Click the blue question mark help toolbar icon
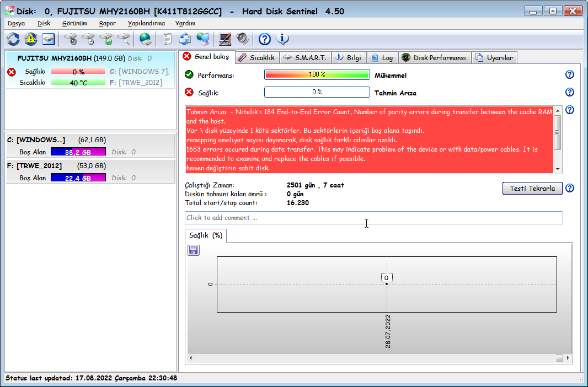This screenshot has height=387, width=588. pos(264,39)
